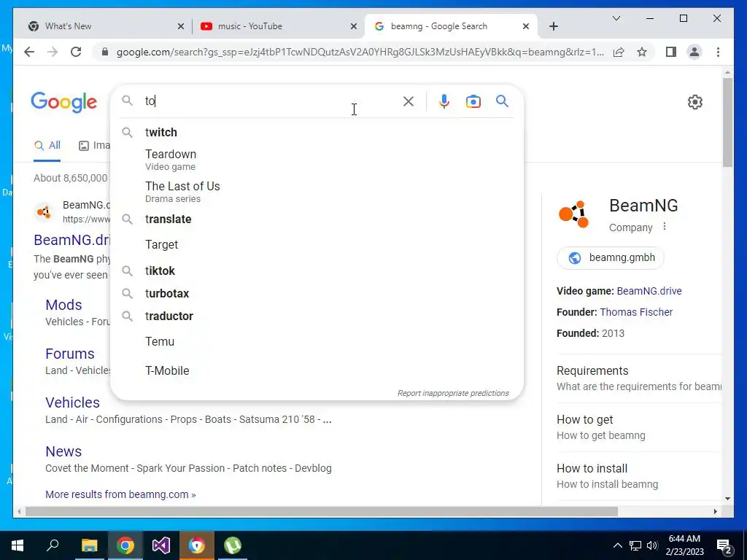747x560 pixels.
Task: Open the Vehicles sitelink
Action: pos(72,402)
